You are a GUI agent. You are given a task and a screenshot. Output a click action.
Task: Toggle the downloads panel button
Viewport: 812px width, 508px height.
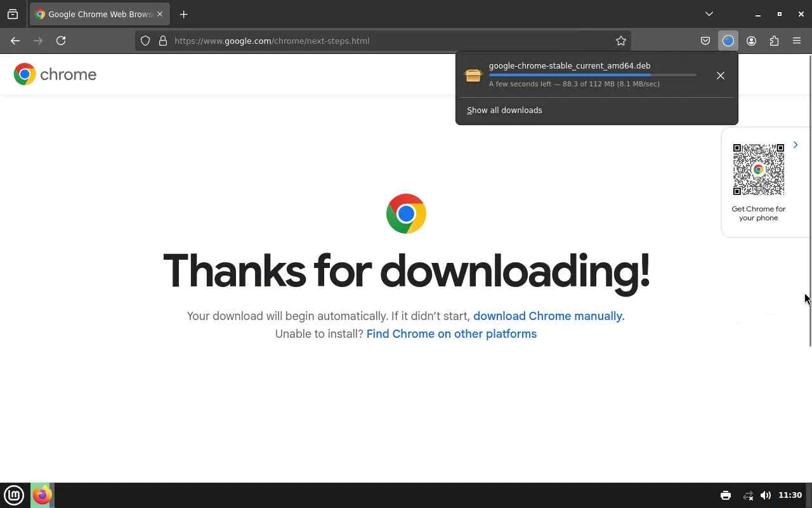[x=728, y=41]
